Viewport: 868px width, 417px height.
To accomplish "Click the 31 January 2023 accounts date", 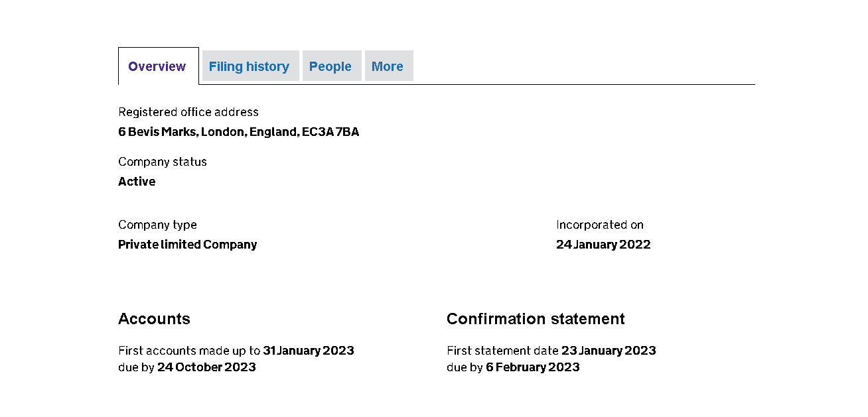I will pyautogui.click(x=309, y=351).
